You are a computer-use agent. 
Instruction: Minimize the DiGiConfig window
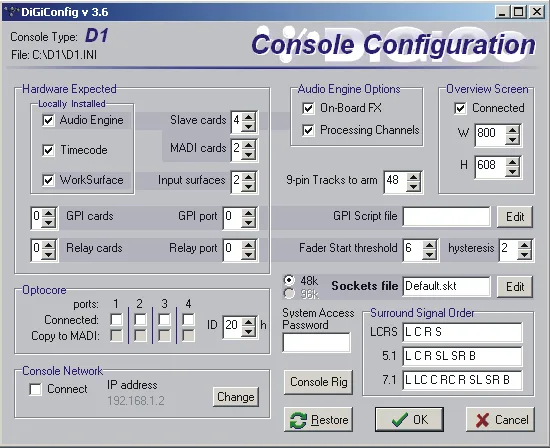[502, 12]
